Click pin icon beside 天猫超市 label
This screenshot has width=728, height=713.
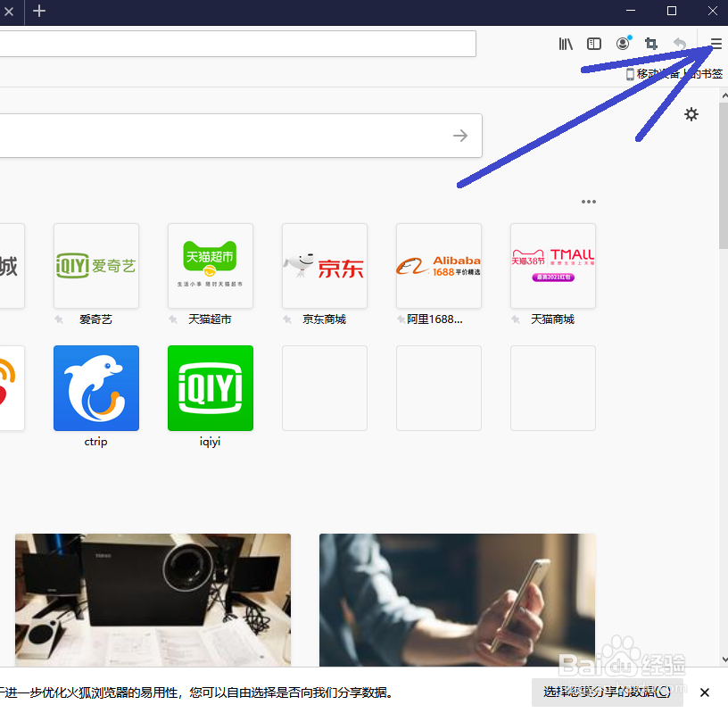click(x=173, y=319)
